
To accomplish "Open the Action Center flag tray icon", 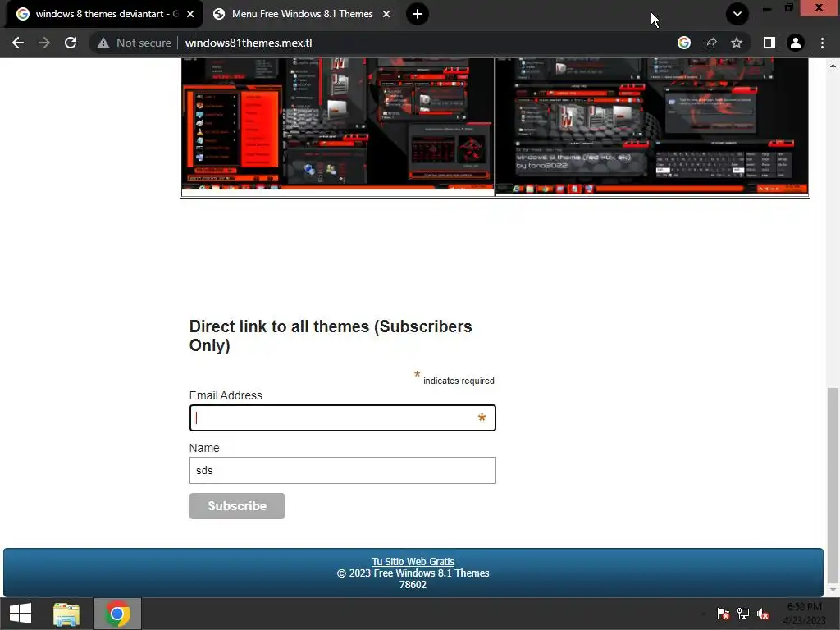I will [x=724, y=614].
